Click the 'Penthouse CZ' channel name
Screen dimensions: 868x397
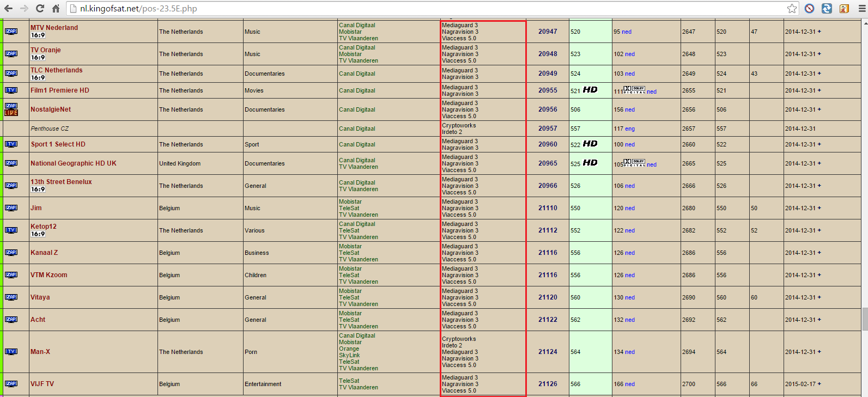50,129
